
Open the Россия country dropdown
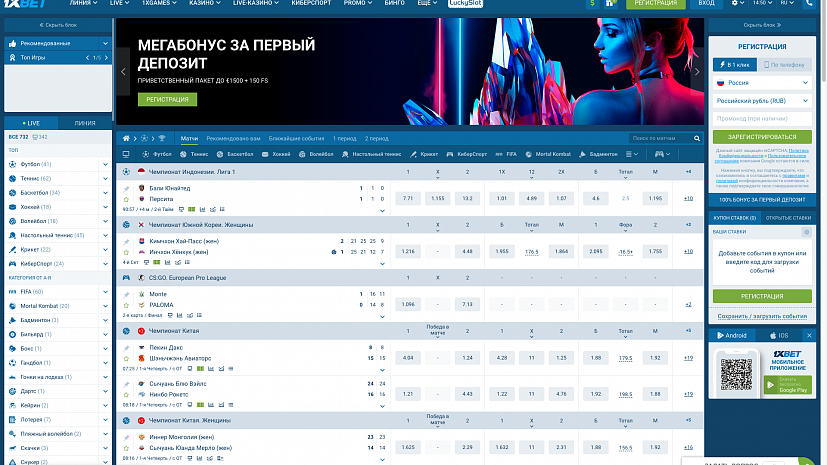click(x=762, y=83)
